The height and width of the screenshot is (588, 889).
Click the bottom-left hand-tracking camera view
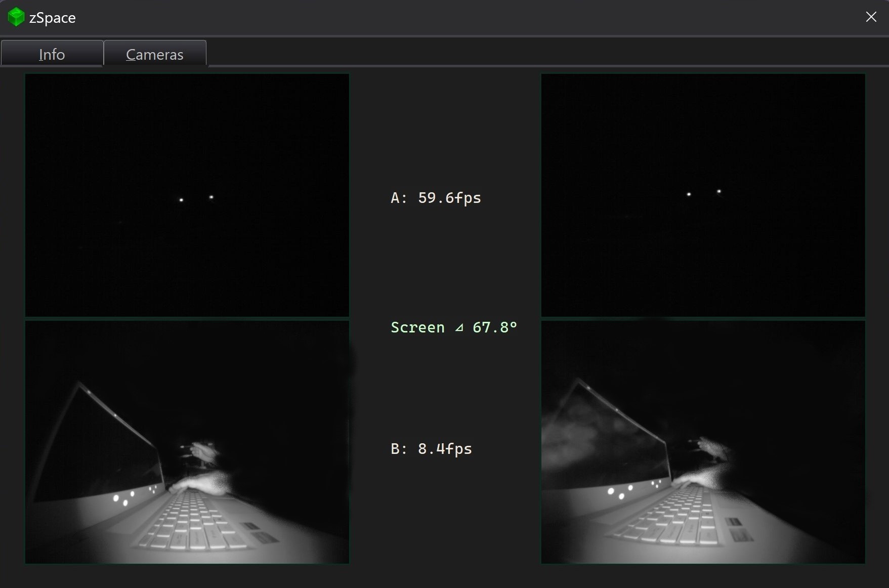[187, 441]
